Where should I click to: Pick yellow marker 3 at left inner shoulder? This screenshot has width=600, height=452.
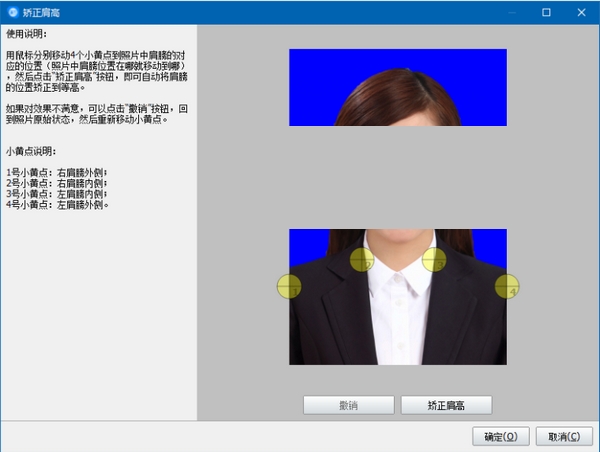[x=434, y=260]
